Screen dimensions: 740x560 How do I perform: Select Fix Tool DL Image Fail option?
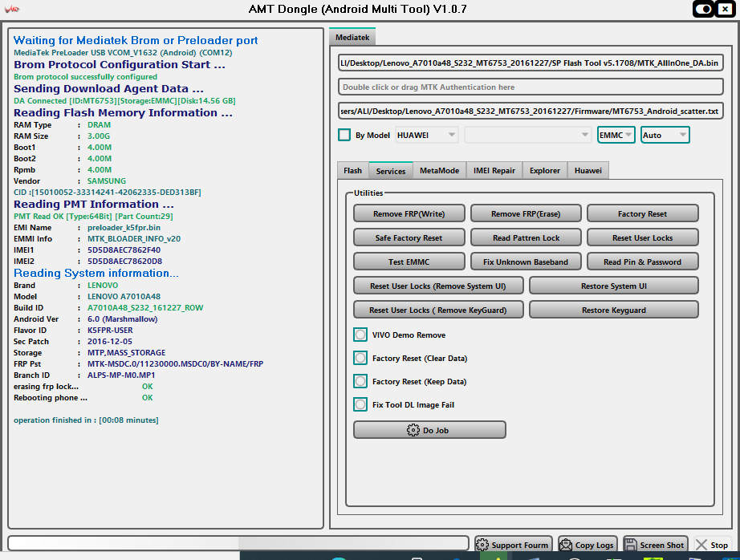360,404
